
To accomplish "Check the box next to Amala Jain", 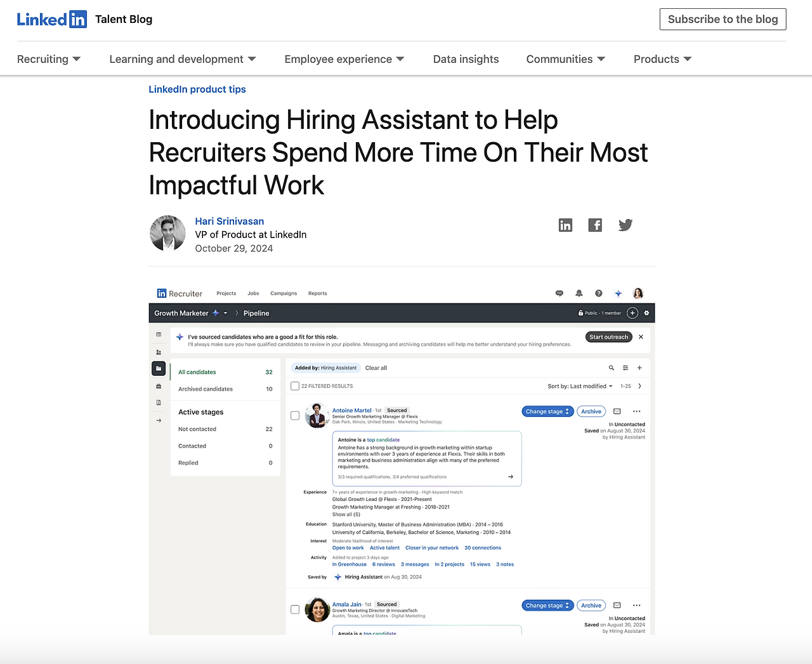I will pyautogui.click(x=295, y=609).
